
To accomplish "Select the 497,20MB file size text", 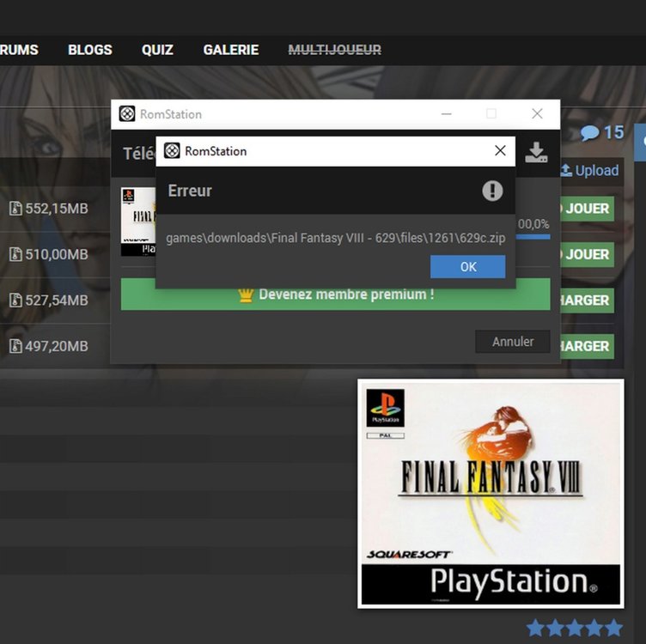I will point(57,346).
